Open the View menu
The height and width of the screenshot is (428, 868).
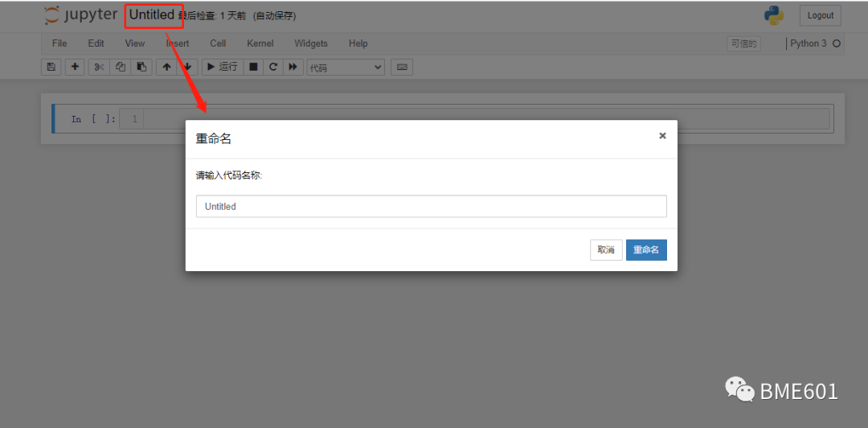point(134,43)
